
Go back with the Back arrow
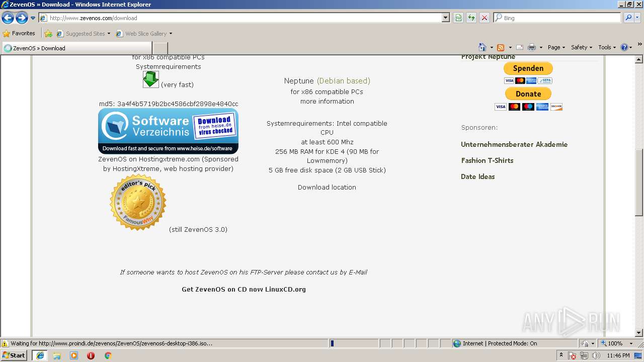8,18
